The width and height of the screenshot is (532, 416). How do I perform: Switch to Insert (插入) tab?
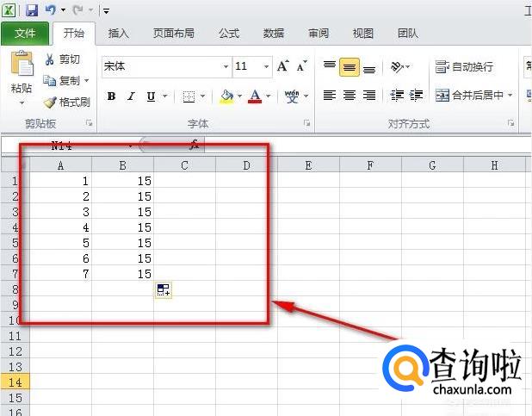click(x=118, y=34)
